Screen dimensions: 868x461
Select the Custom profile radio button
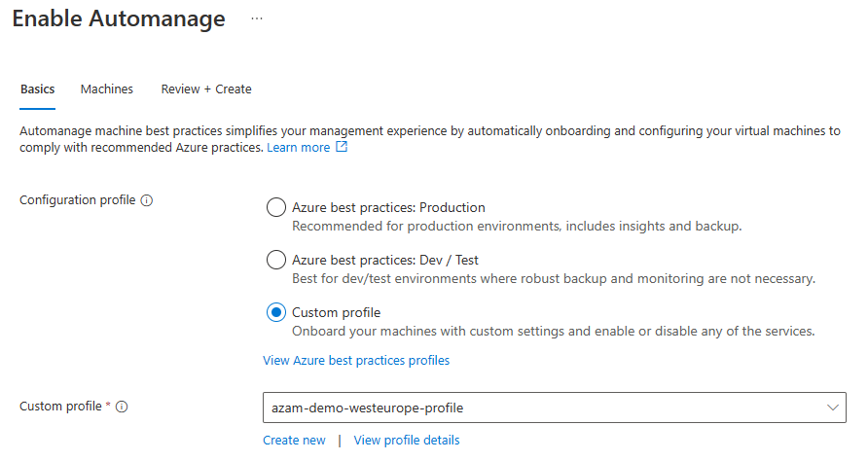click(275, 312)
